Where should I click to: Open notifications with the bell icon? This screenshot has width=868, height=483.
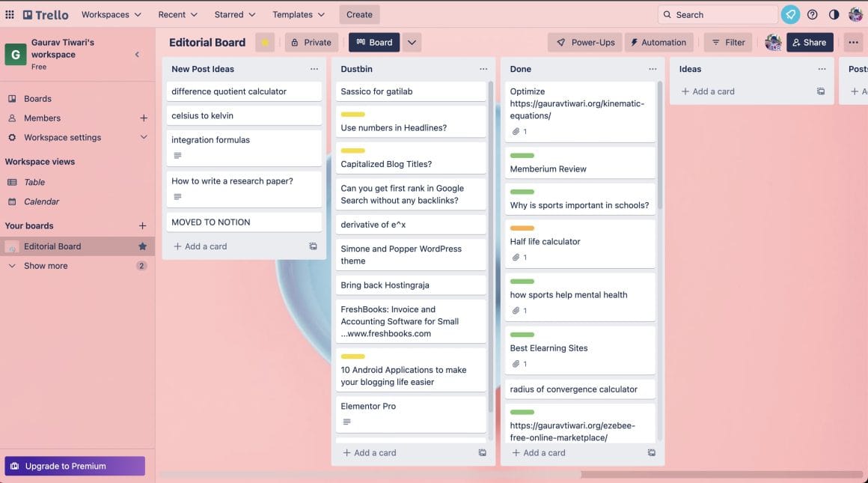[790, 13]
